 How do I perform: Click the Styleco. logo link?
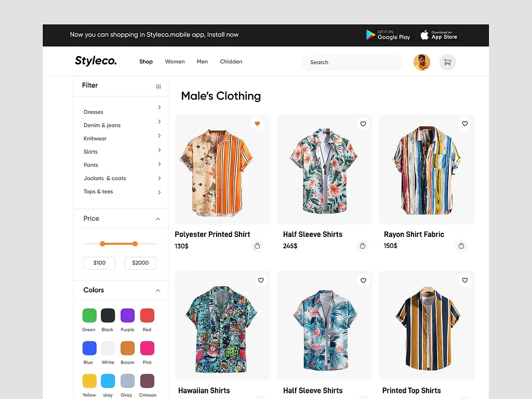96,61
